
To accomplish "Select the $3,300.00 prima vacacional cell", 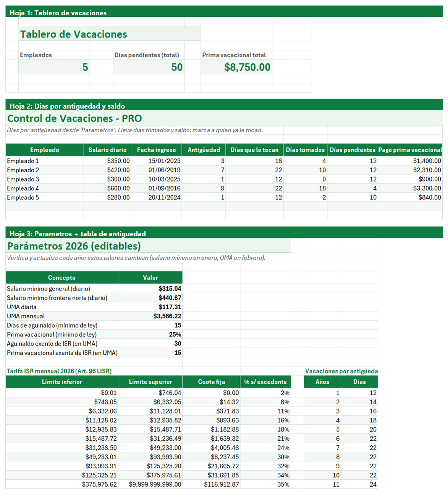I will pos(410,188).
